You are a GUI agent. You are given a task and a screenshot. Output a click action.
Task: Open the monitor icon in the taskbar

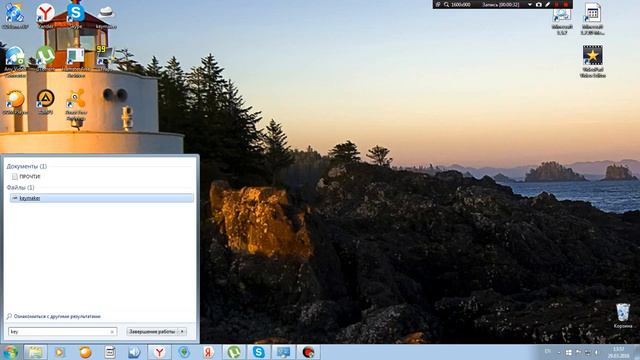point(283,352)
